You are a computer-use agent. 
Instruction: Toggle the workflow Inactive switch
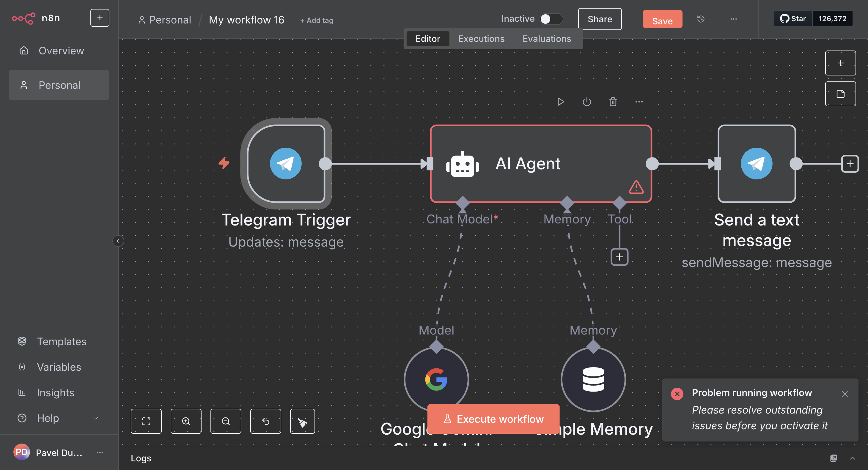[x=550, y=19]
